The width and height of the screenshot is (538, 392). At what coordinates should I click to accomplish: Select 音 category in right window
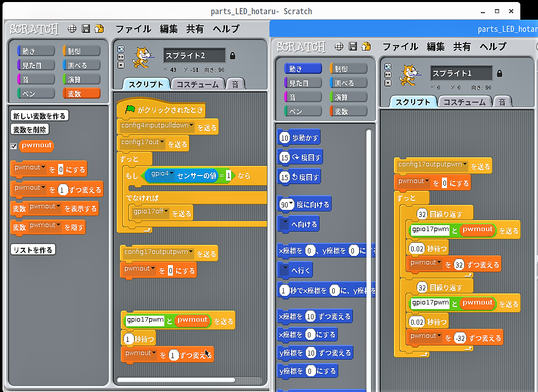pyautogui.click(x=303, y=97)
